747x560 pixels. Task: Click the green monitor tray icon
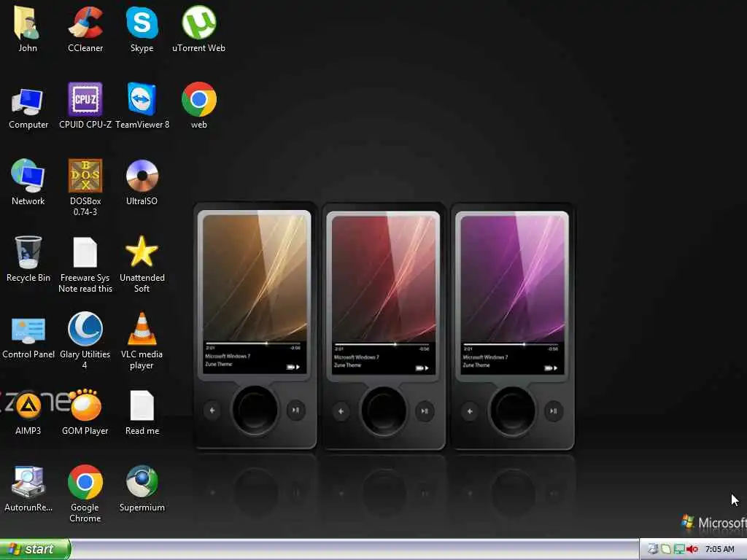[x=679, y=550]
